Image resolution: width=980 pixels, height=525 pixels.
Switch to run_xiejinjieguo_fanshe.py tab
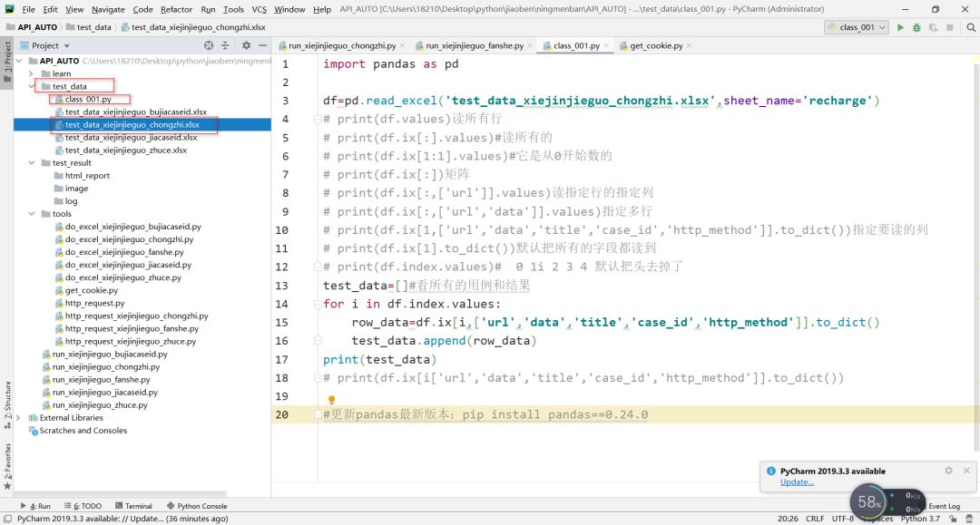(475, 45)
